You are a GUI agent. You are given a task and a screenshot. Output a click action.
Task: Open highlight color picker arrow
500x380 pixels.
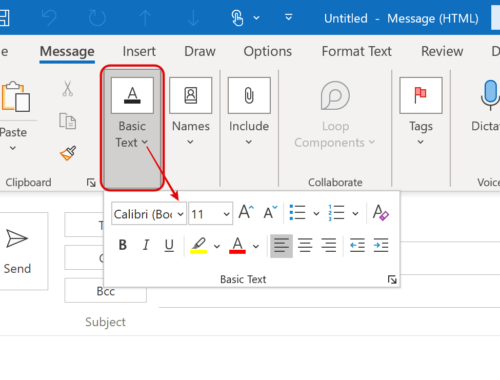click(x=217, y=246)
